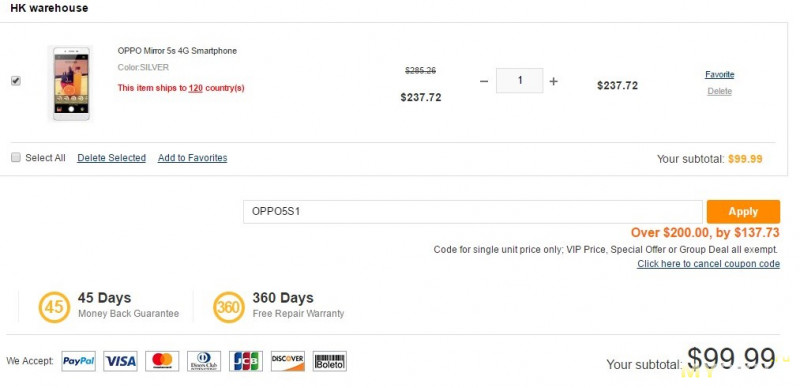Click the PayPal payment icon

pyautogui.click(x=79, y=361)
